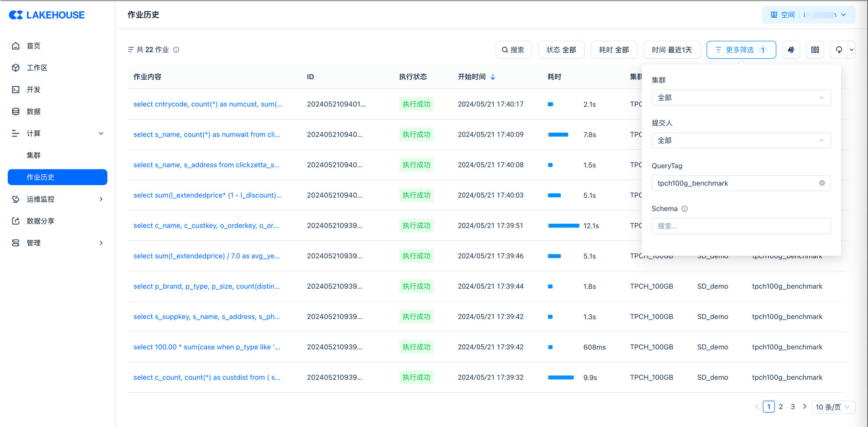
Task: Click the info icon beside job count
Action: [x=176, y=50]
